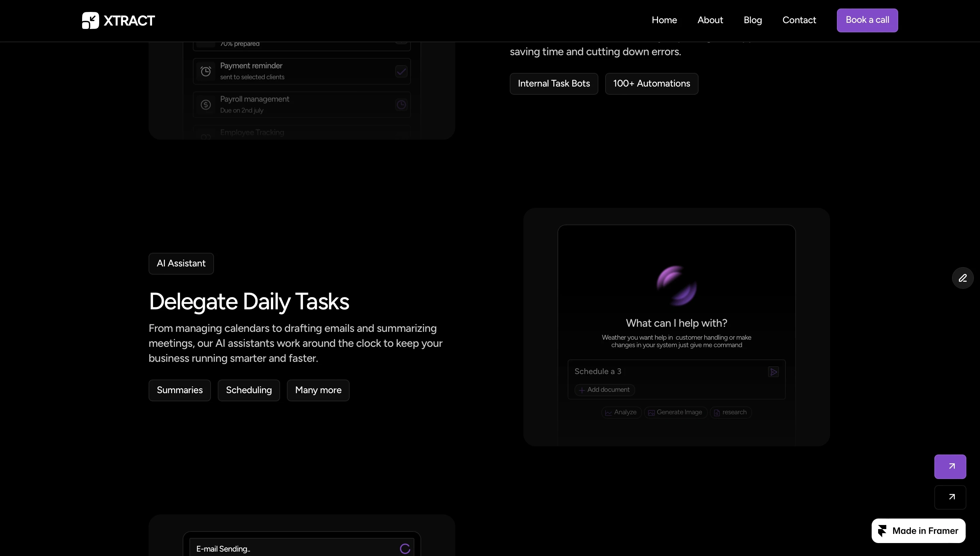Select the Generate Image suggestion chip
The height and width of the screenshot is (556, 980).
tap(676, 413)
